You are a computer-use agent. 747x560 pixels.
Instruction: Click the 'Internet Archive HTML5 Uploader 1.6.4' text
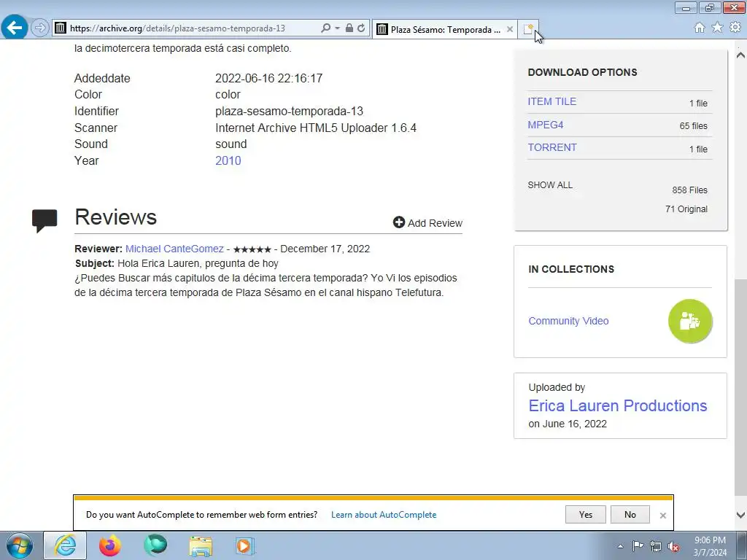(316, 128)
